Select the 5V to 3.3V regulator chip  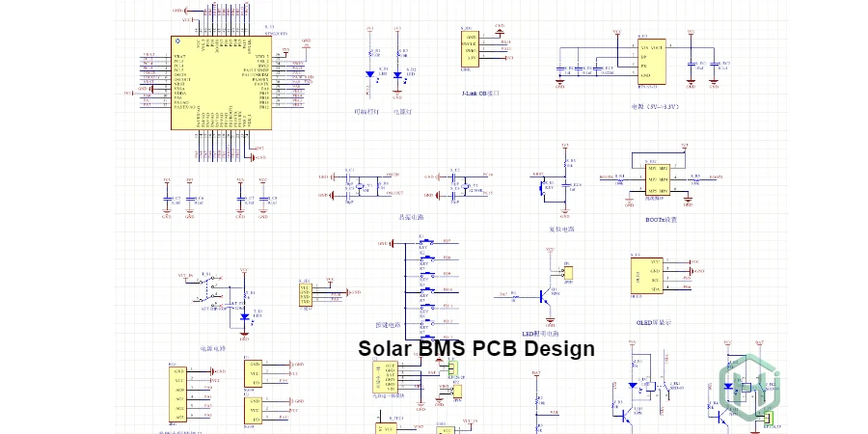click(652, 62)
